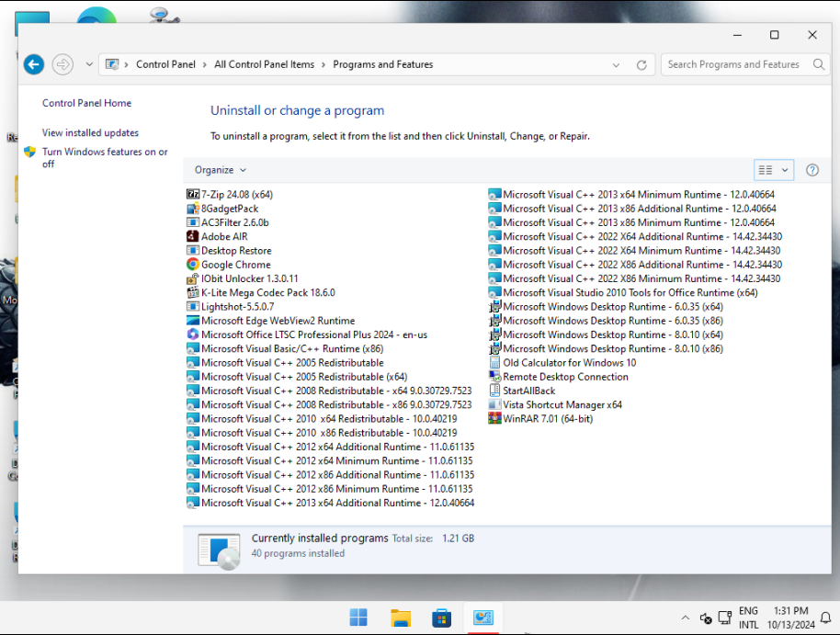Expand the view options dropdown arrow
Screen dimensions: 840x635
click(x=785, y=170)
